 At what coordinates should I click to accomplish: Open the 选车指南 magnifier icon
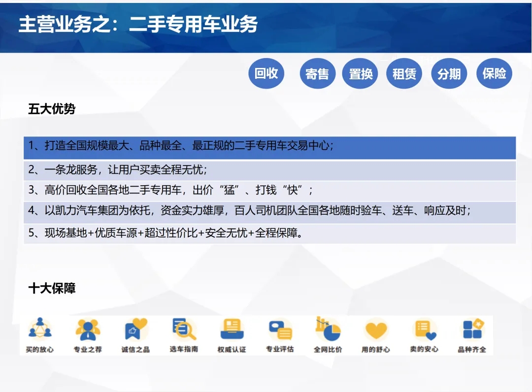[184, 329]
